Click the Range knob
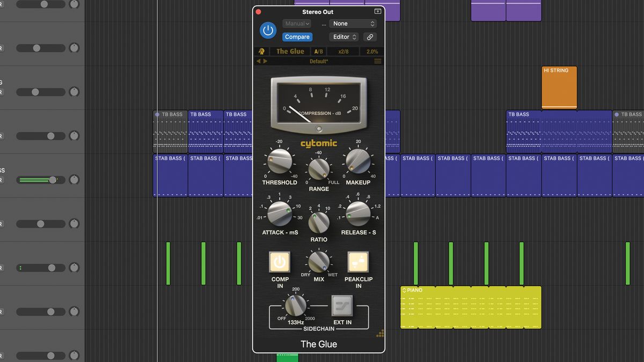The height and width of the screenshot is (362, 644). 319,169
